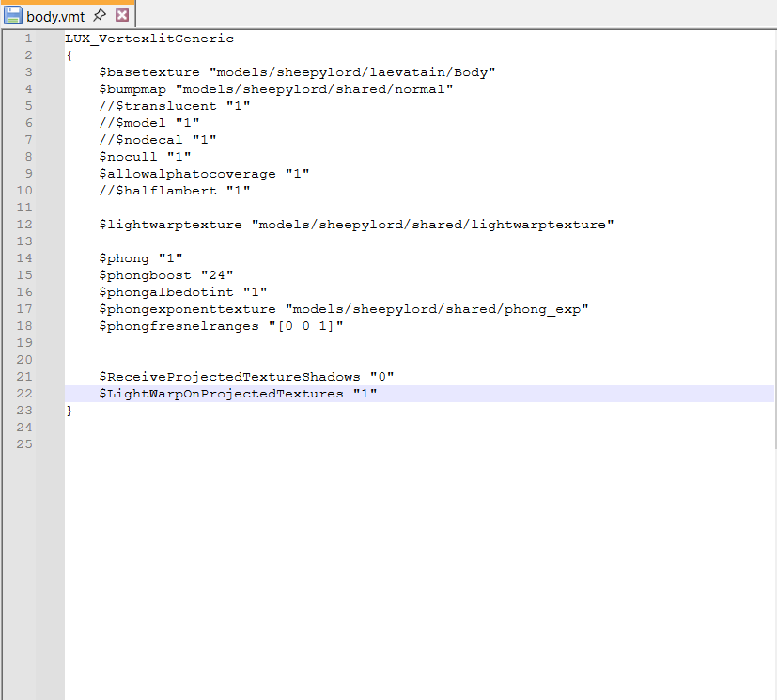Image resolution: width=777 pixels, height=700 pixels.
Task: Pin the body.vmt tab
Action: [100, 15]
